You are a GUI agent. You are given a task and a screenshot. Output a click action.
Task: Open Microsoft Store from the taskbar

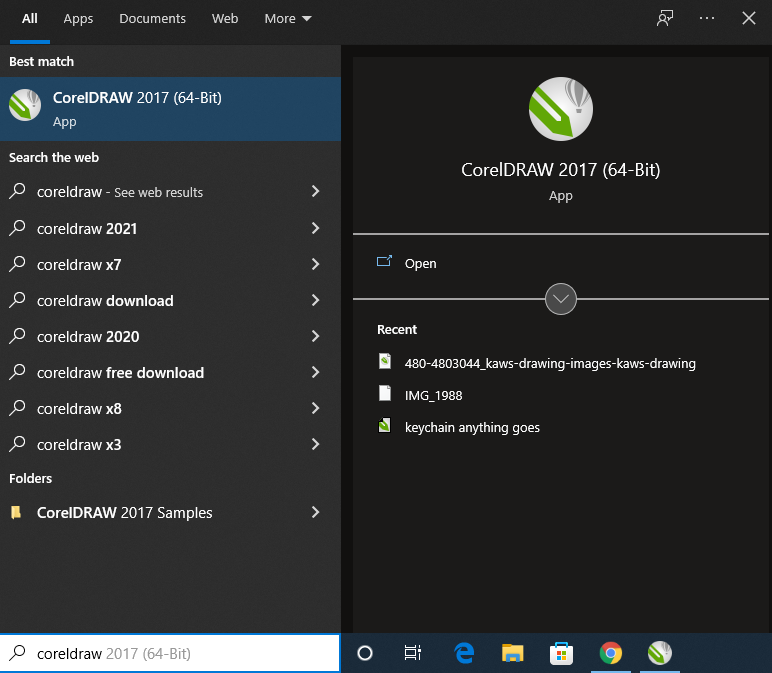click(561, 653)
